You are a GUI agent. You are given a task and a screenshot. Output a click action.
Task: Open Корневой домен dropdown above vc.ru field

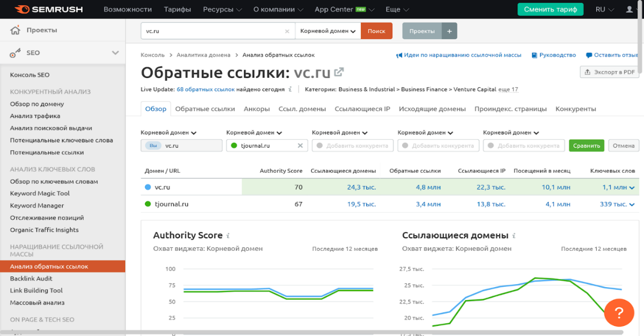[168, 132]
